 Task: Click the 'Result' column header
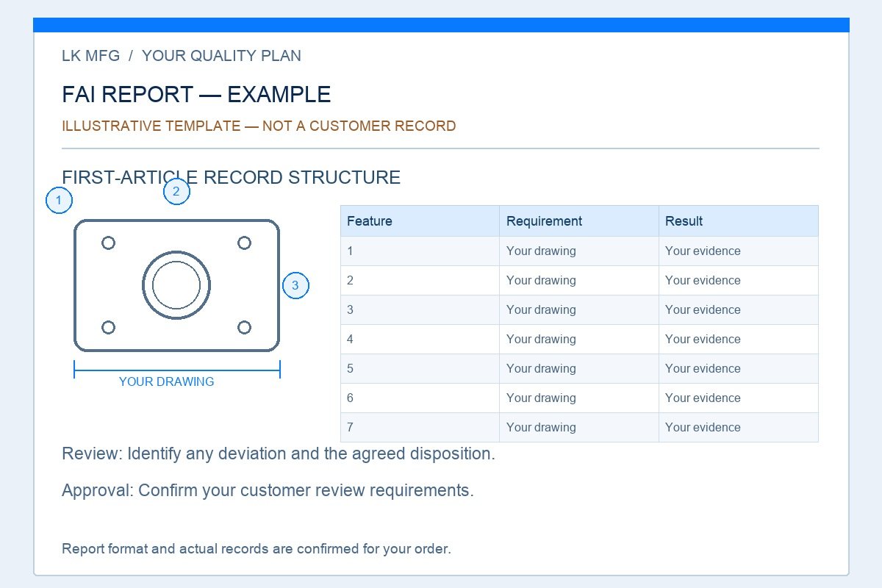click(739, 221)
